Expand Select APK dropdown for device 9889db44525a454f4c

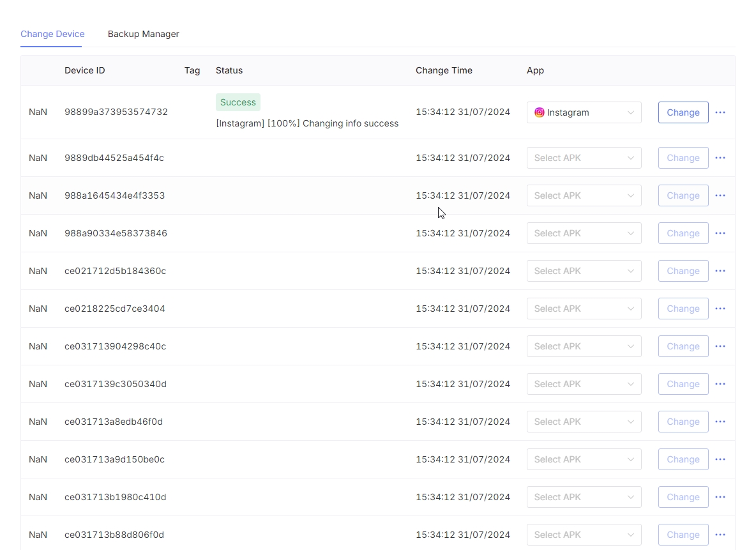[584, 158]
